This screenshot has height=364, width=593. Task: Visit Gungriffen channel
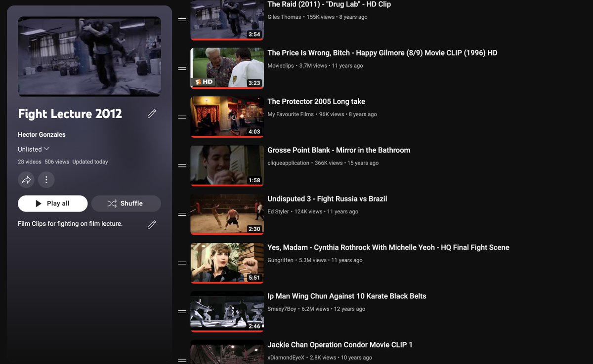click(281, 260)
